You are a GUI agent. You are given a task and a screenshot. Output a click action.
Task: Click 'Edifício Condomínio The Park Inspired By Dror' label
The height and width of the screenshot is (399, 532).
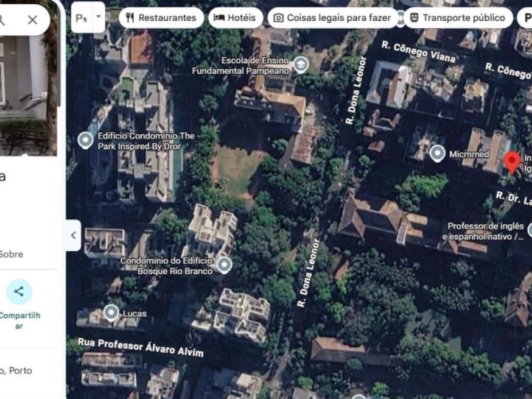[146, 141]
